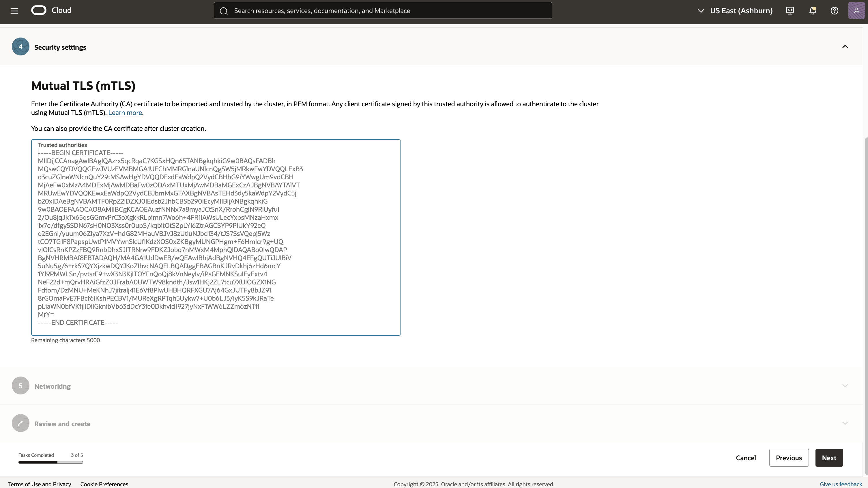The width and height of the screenshot is (868, 488).
Task: Select the Networking step label
Action: [52, 386]
